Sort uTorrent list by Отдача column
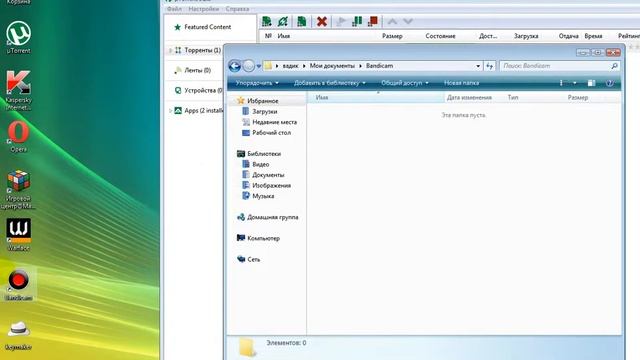This screenshot has width=640, height=360. point(569,36)
